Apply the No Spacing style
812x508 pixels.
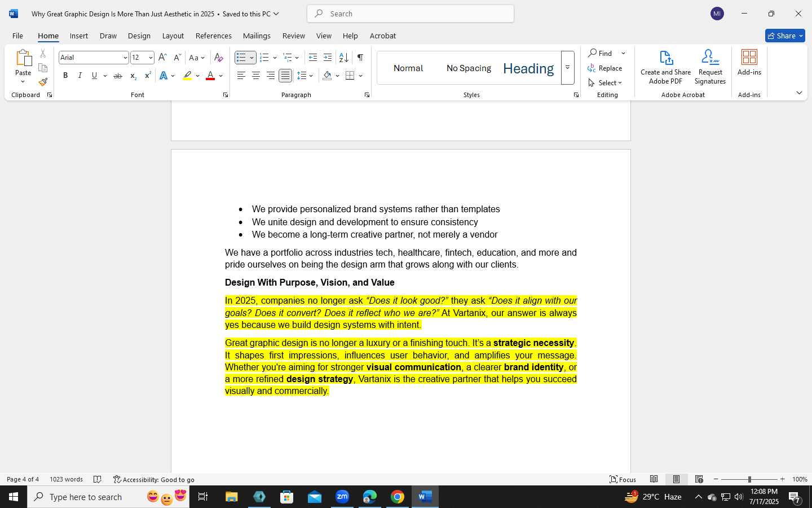click(469, 68)
